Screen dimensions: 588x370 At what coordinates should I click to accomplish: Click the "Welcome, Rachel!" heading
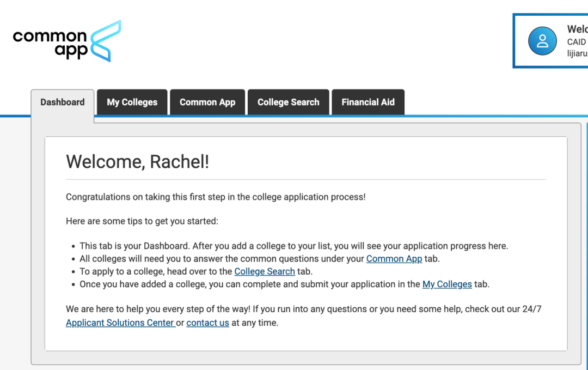[x=137, y=162]
